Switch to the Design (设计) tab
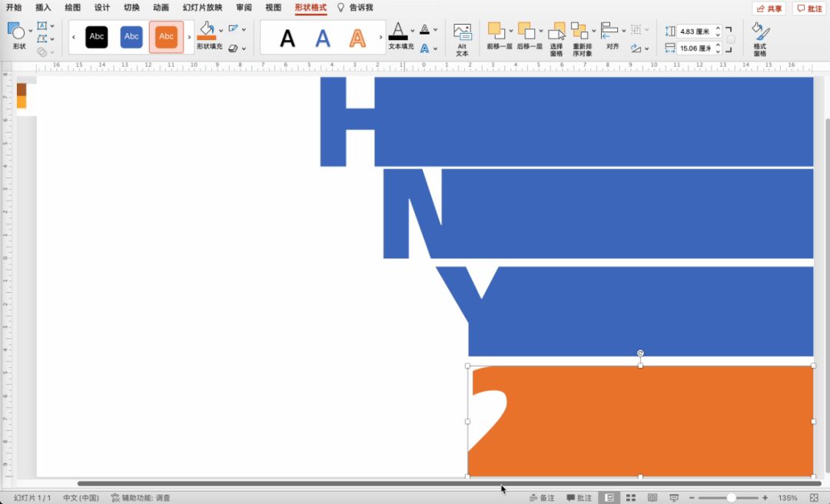The image size is (830, 504). pos(101,8)
